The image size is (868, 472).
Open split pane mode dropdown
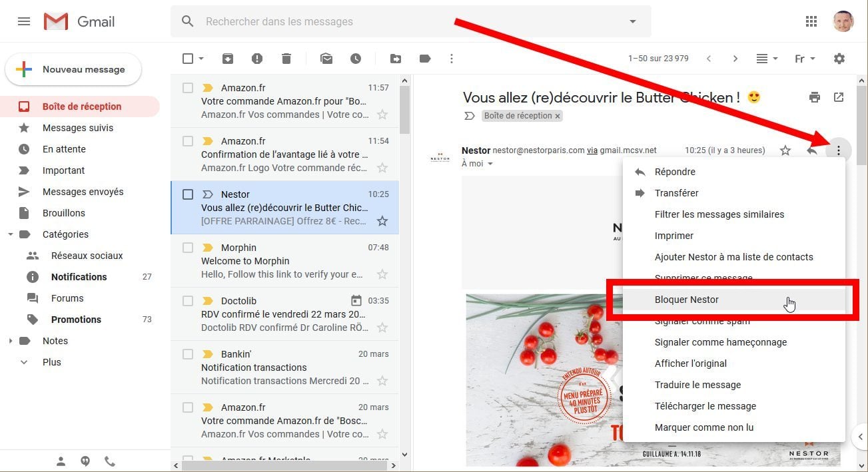767,59
